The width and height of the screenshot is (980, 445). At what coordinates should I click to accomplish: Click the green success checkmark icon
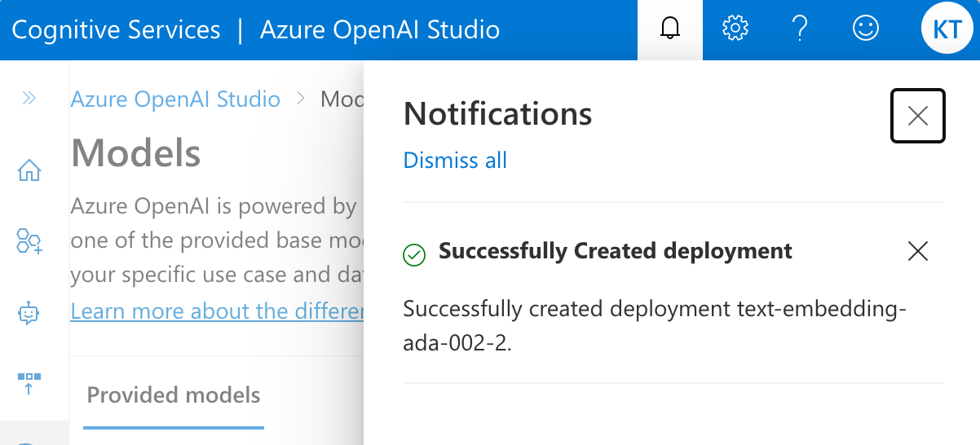point(414,255)
